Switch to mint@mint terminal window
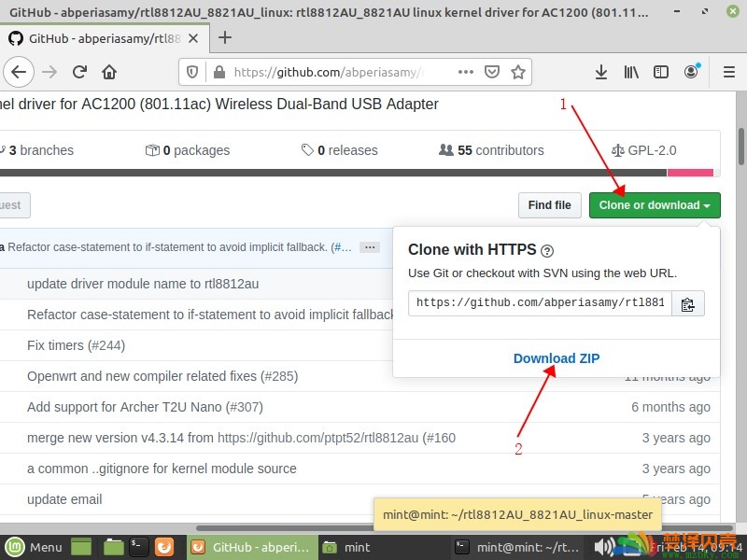Image resolution: width=747 pixels, height=560 pixels. pyautogui.click(x=517, y=547)
